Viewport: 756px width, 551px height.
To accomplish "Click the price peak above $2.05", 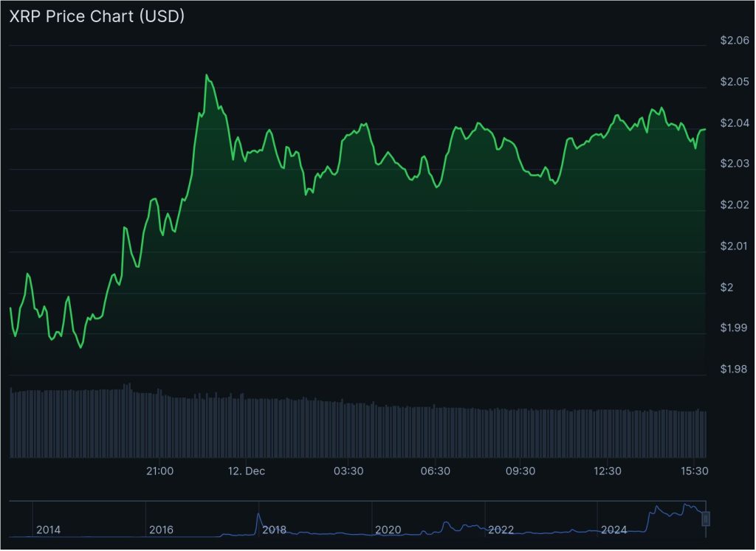I will click(207, 75).
